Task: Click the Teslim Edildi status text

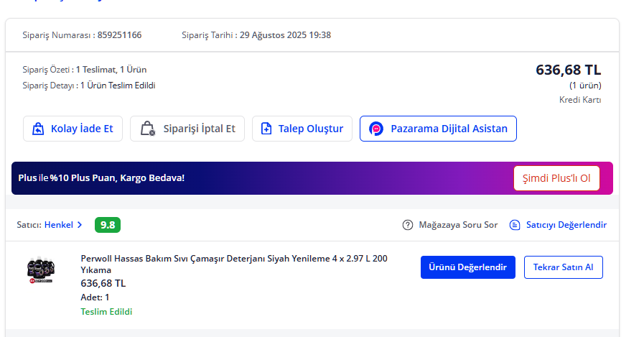Action: click(x=106, y=312)
